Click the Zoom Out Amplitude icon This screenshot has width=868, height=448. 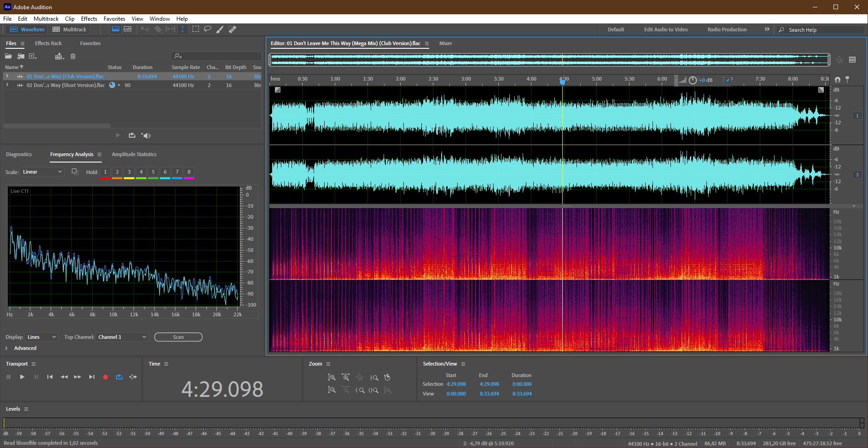(332, 390)
